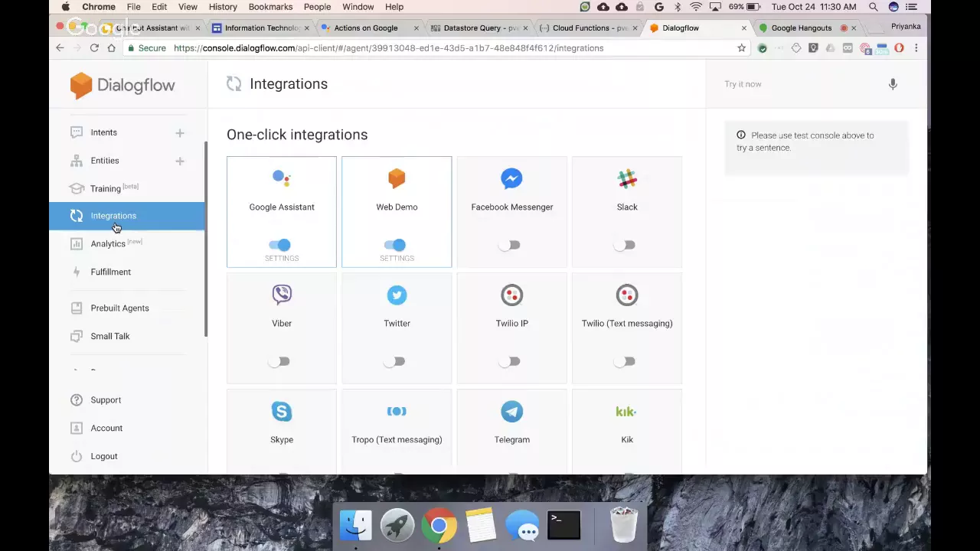Open Support page
Image resolution: width=980 pixels, height=551 pixels.
pos(106,399)
